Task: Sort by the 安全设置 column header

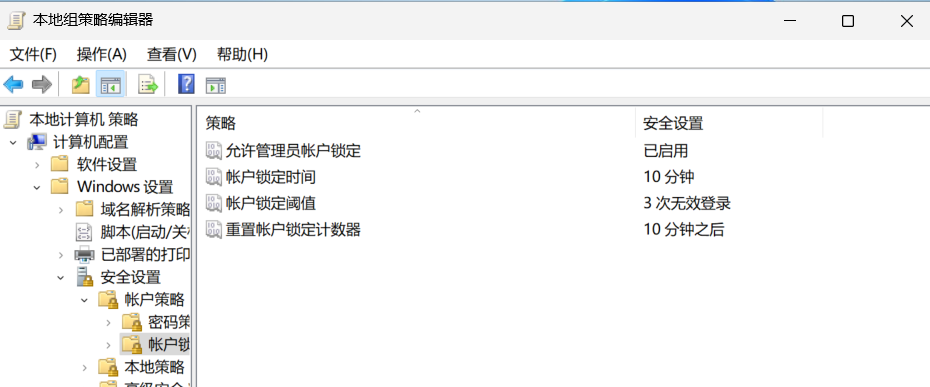Action: [729, 123]
